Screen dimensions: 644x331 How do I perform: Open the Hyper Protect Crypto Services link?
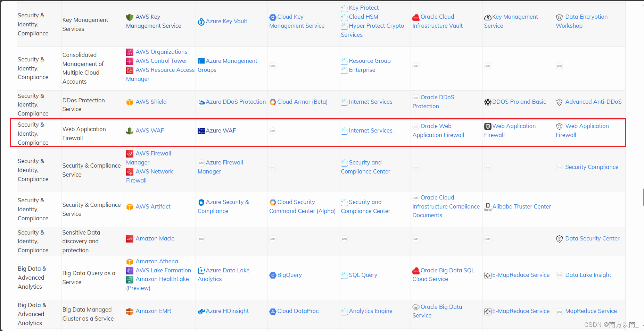372,31
